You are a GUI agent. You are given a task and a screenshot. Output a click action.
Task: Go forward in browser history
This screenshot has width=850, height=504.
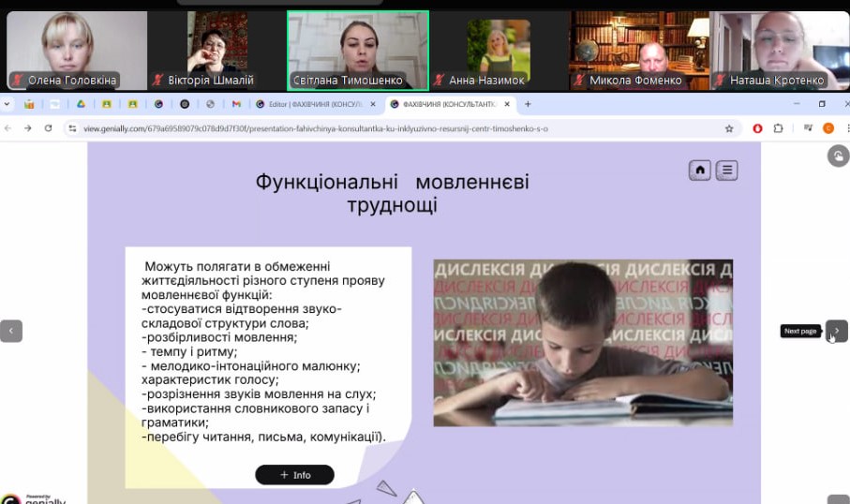coord(28,128)
